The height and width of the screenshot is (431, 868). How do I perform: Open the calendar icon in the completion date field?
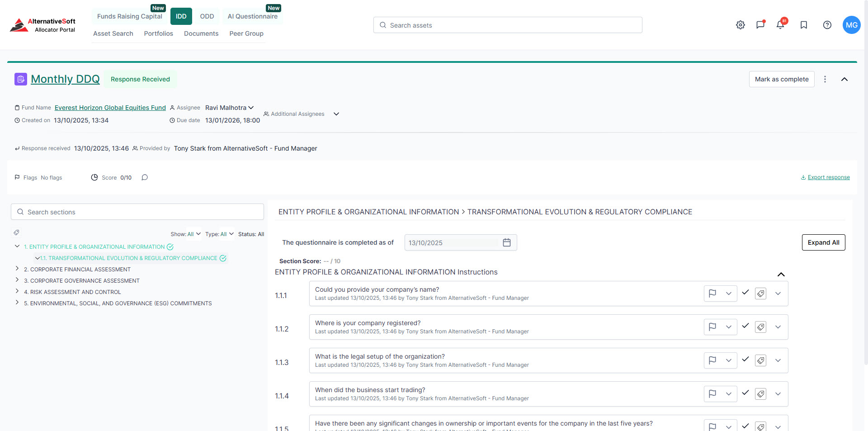click(506, 242)
